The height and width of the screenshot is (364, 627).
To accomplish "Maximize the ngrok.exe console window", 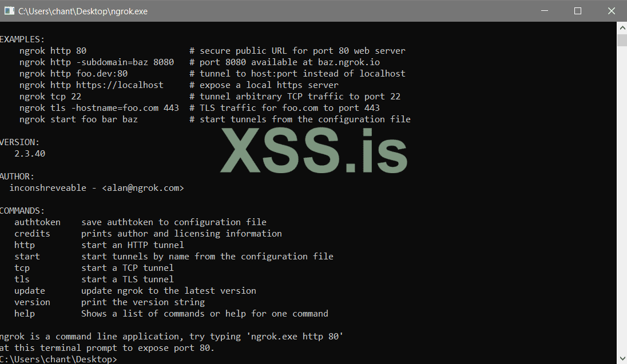I will pos(578,11).
